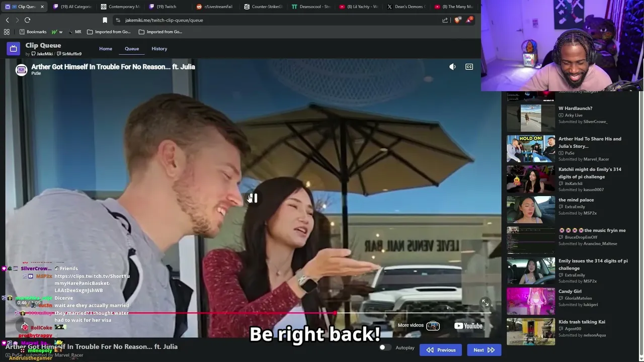Click the Clip Queue TV logo icon
This screenshot has height=362, width=644.
click(13, 49)
